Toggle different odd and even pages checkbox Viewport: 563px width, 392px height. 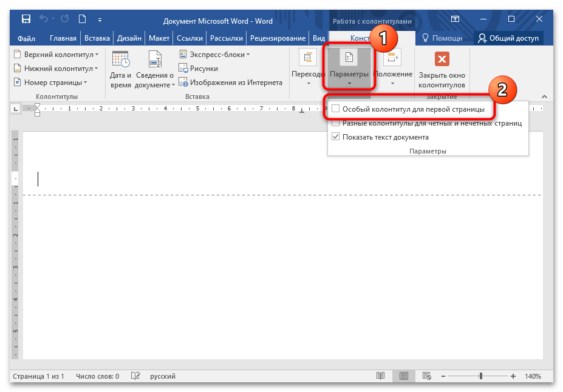pyautogui.click(x=336, y=123)
